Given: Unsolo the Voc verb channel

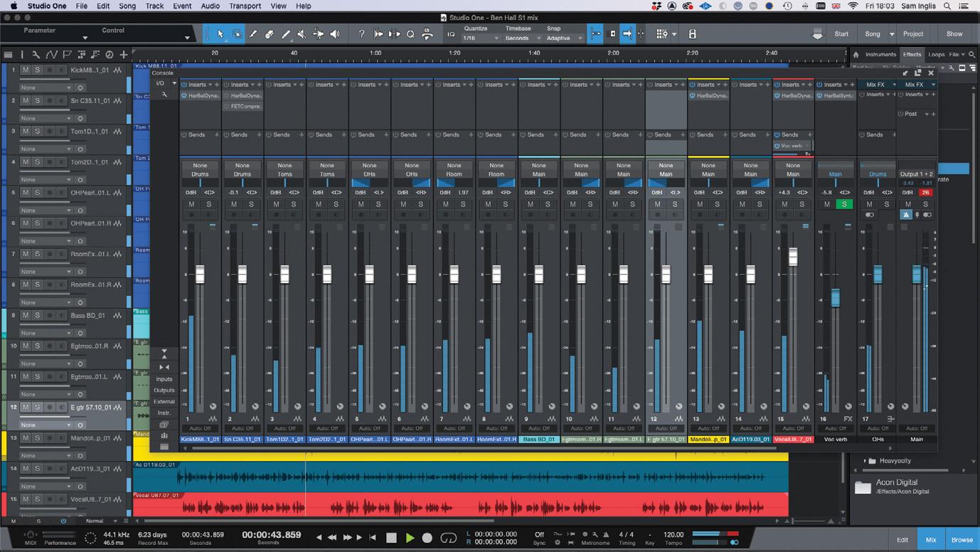Looking at the screenshot, I should click(844, 204).
